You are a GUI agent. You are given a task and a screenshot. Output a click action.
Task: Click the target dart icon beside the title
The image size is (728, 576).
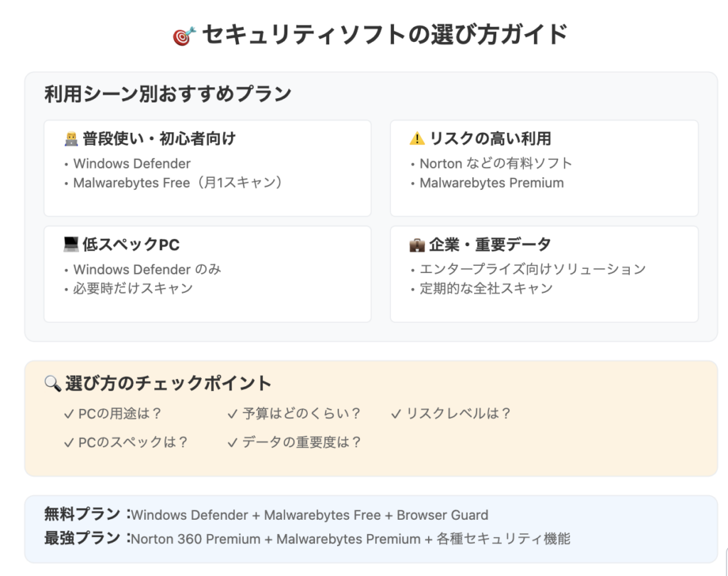[184, 36]
